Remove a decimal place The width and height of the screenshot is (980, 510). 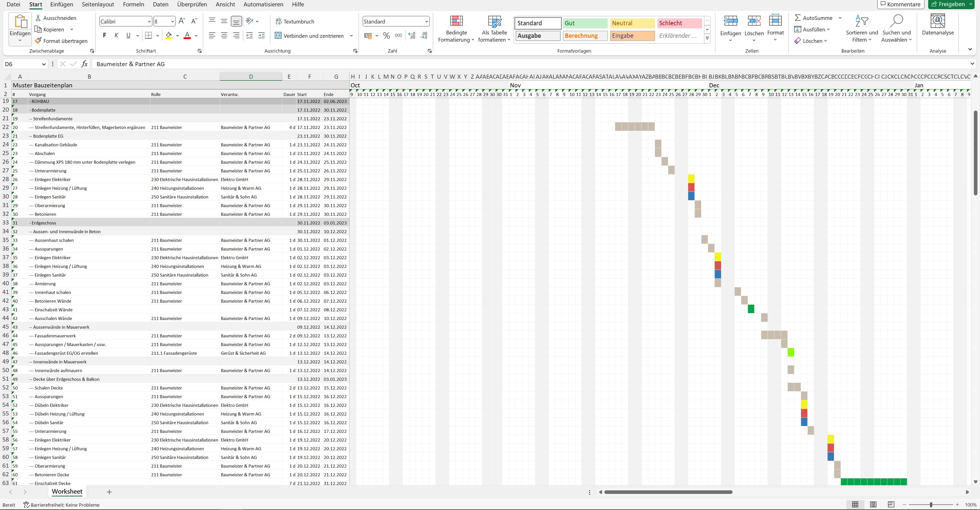pyautogui.click(x=424, y=35)
